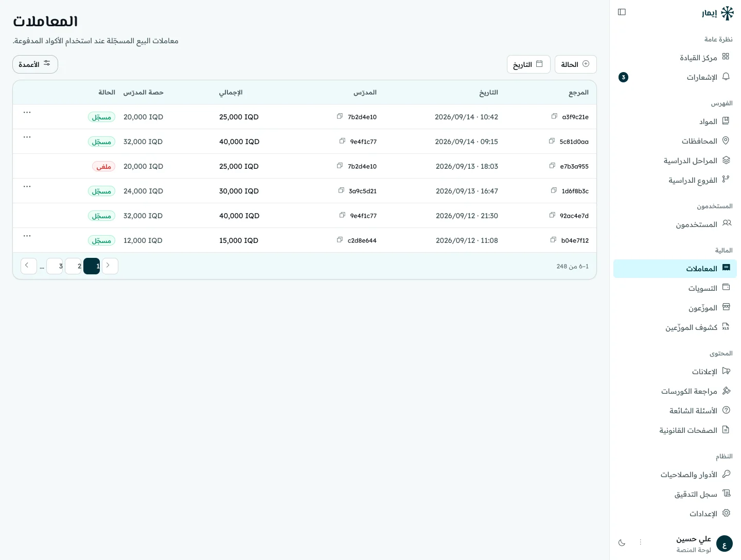
Task: Open الفروع الدراسية from the sidebar
Action: pos(675,180)
